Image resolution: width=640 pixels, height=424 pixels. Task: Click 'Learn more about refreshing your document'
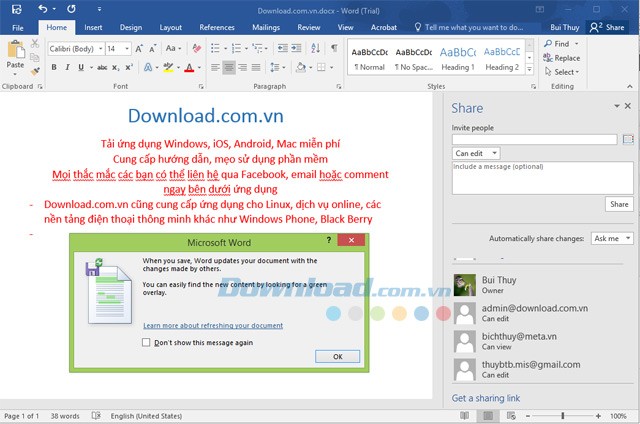tap(213, 326)
